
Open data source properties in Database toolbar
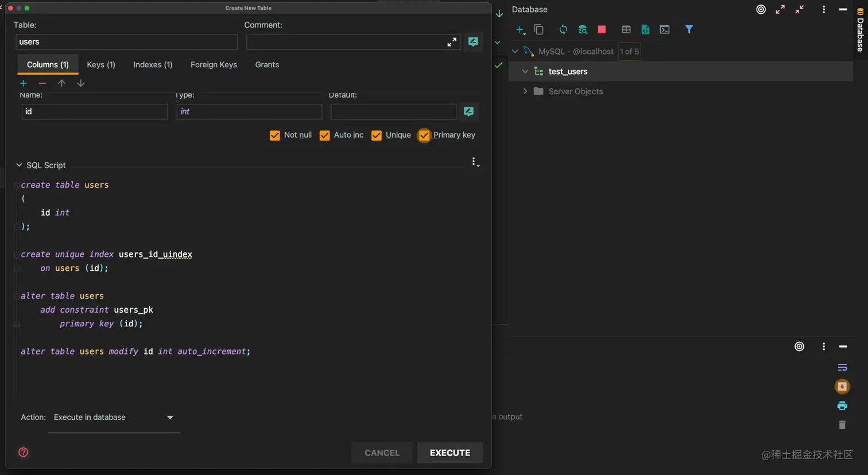coord(583,29)
